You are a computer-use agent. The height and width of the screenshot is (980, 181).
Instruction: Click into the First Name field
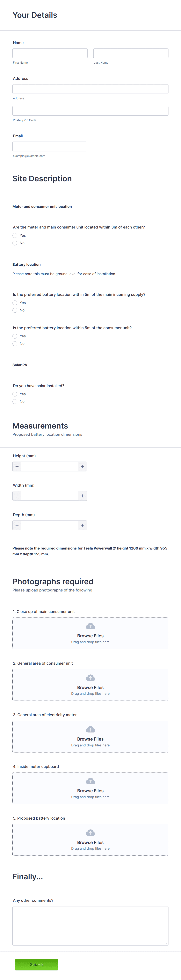(50, 53)
